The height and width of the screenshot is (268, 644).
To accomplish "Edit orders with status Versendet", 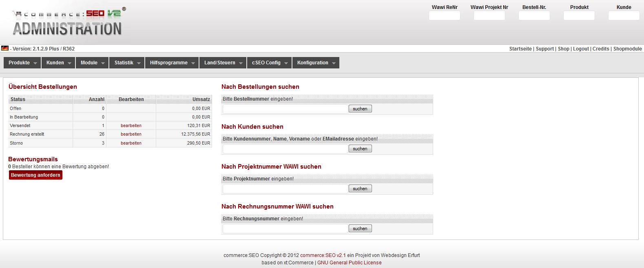I will click(131, 125).
